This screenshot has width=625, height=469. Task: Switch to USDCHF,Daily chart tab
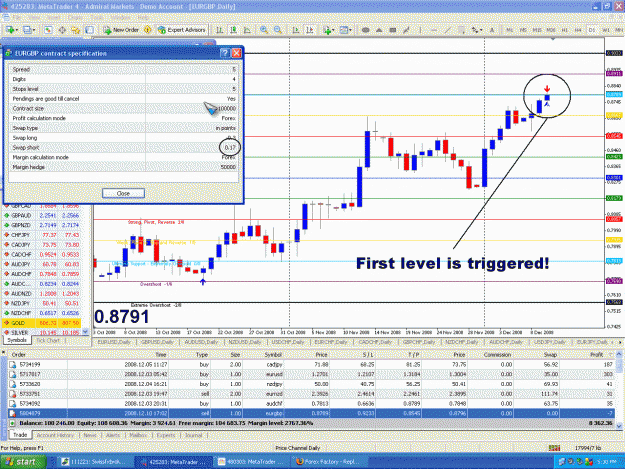click(286, 342)
